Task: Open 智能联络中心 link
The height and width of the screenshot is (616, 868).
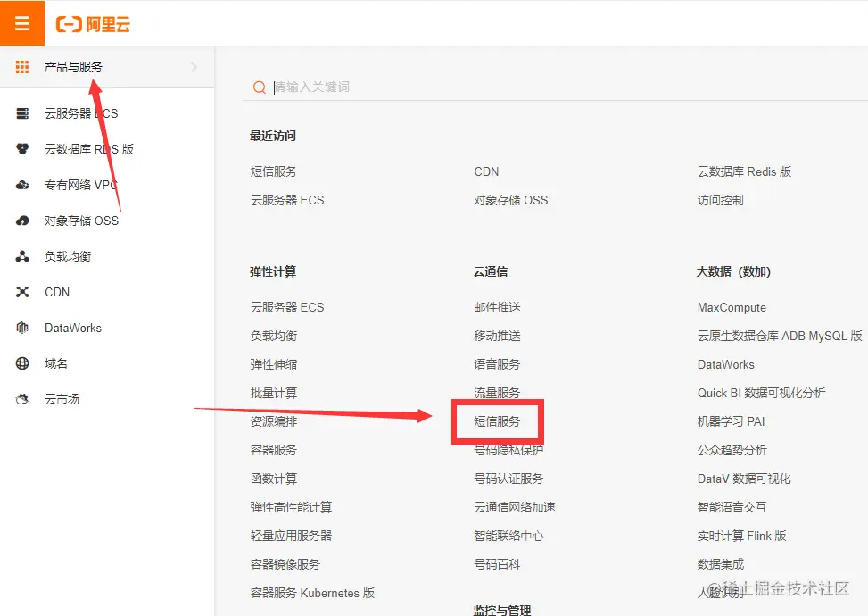Action: click(508, 536)
